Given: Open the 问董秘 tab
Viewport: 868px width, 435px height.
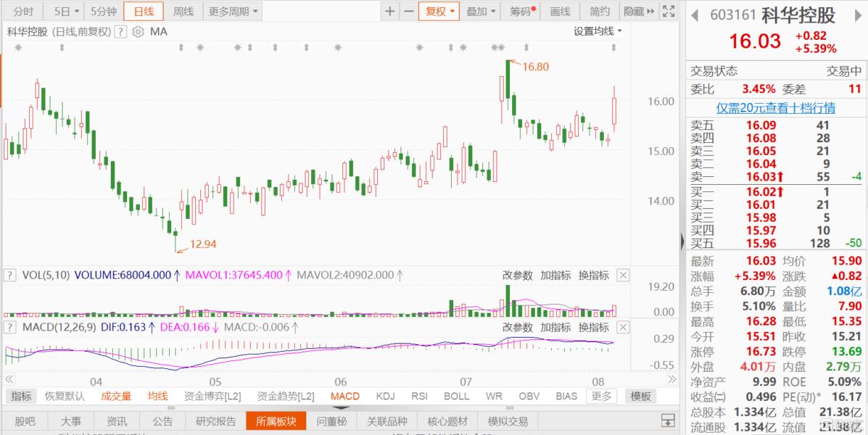Looking at the screenshot, I should click(x=331, y=422).
